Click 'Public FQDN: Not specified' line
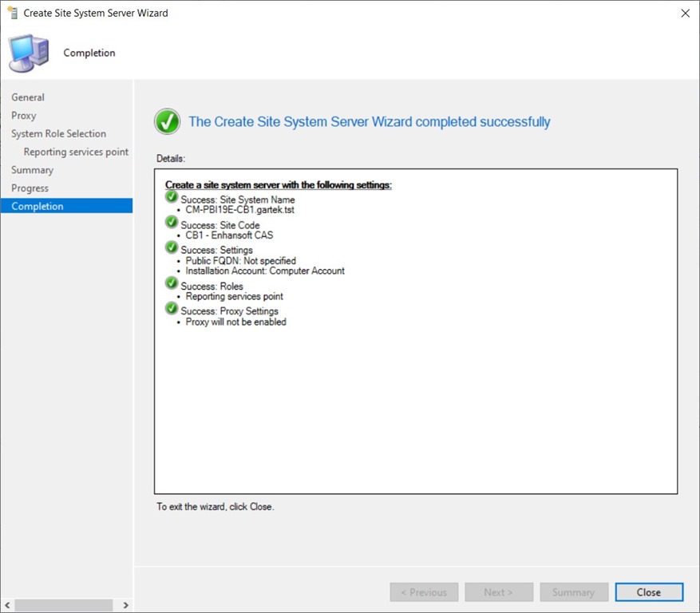700x613 pixels. coord(241,261)
